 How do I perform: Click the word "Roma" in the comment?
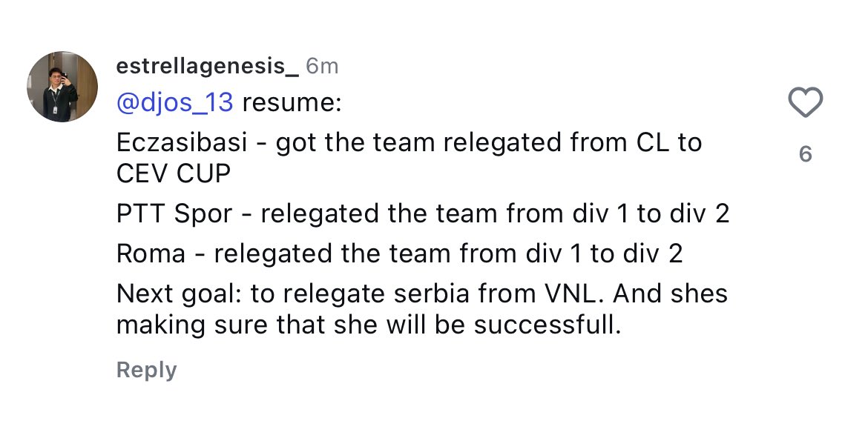tap(151, 254)
